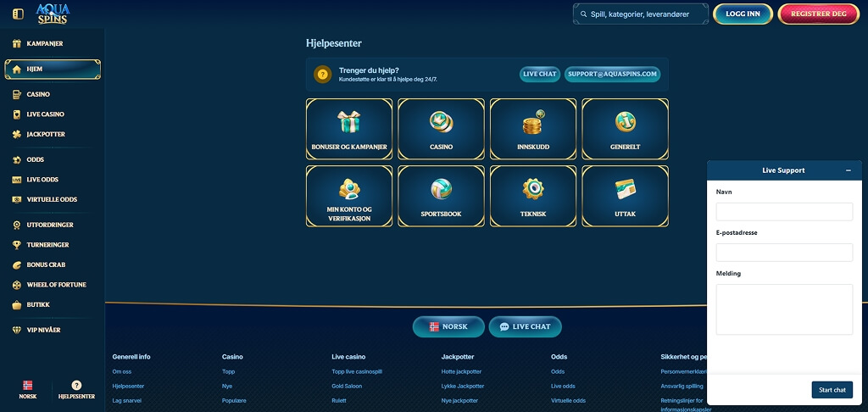The image size is (868, 412).
Task: Open Min Konto og Verifikasjon card
Action: (x=349, y=196)
